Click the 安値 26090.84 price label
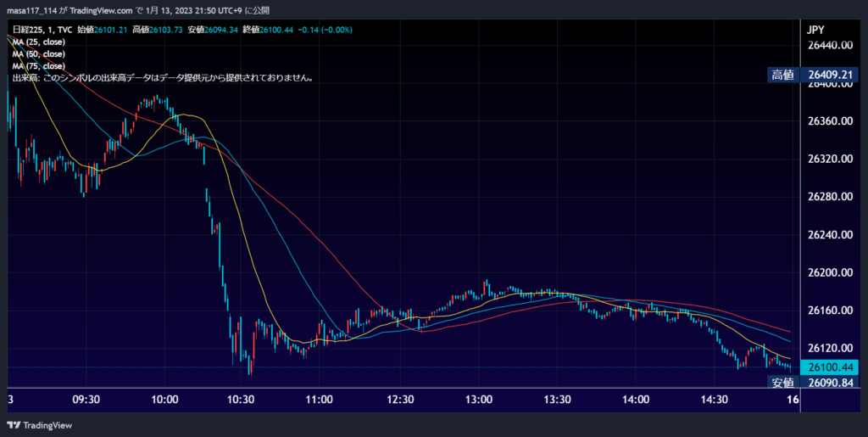This screenshot has height=437, width=868. [813, 382]
